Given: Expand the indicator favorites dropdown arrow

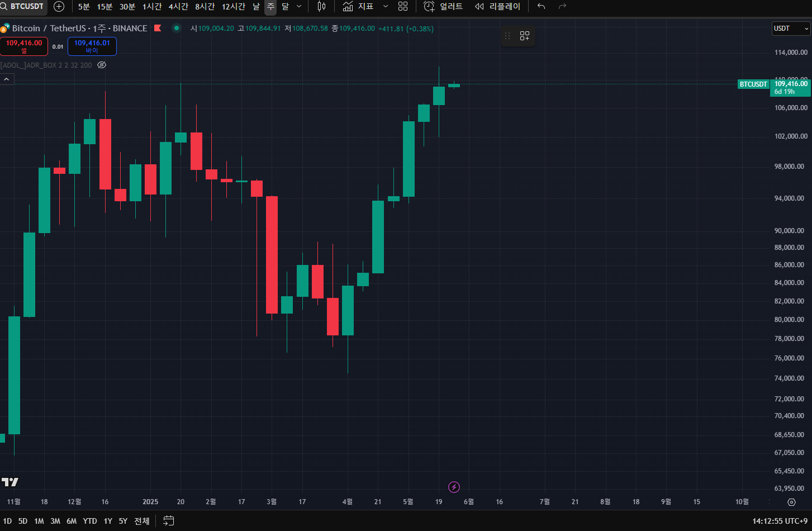Looking at the screenshot, I should pos(385,7).
